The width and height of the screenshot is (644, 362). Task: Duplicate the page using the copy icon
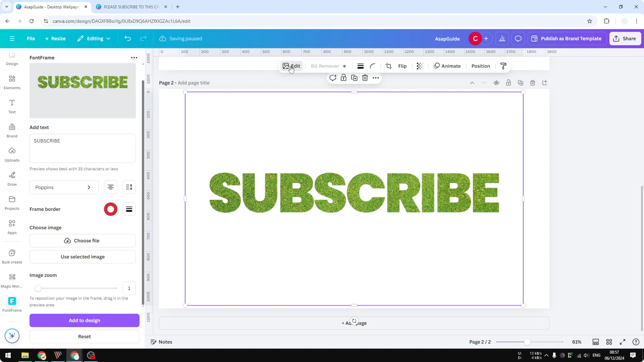click(x=520, y=83)
